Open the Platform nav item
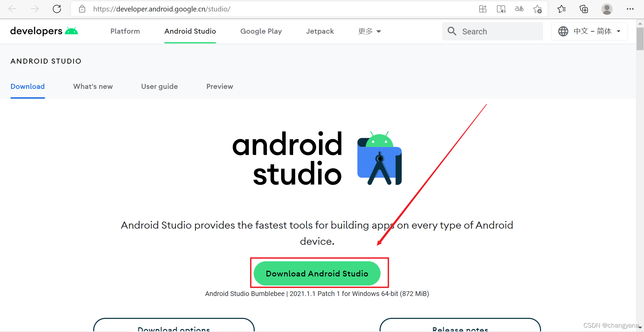 coord(125,31)
